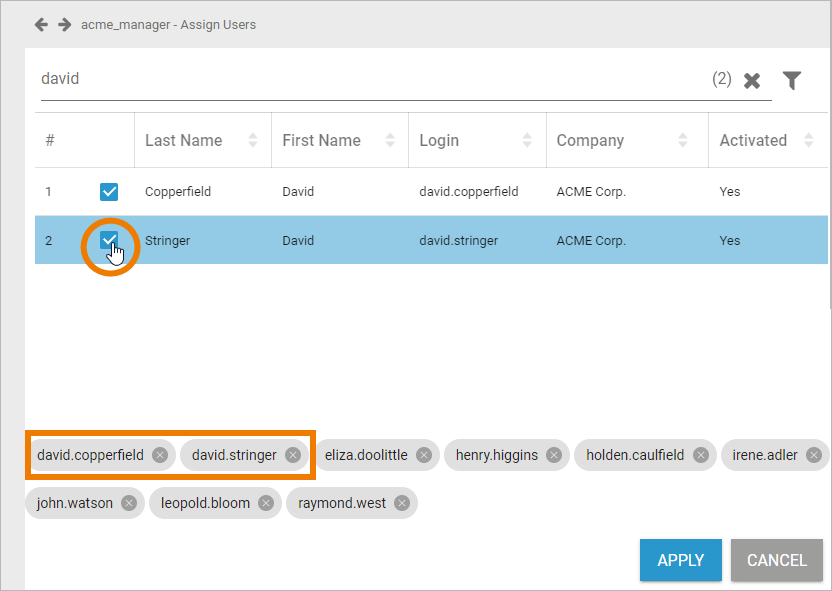Sort by the Company column arrows
The height and width of the screenshot is (591, 832).
click(683, 140)
